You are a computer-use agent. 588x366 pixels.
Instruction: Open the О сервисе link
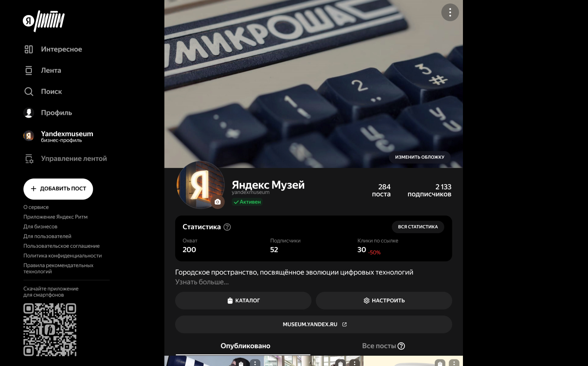click(x=36, y=207)
